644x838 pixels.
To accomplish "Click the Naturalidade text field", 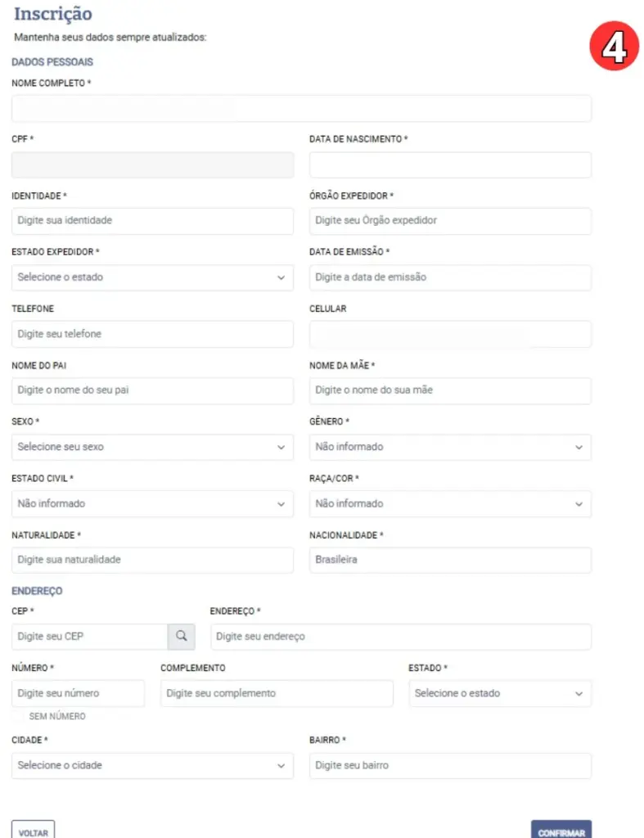I will tap(152, 561).
